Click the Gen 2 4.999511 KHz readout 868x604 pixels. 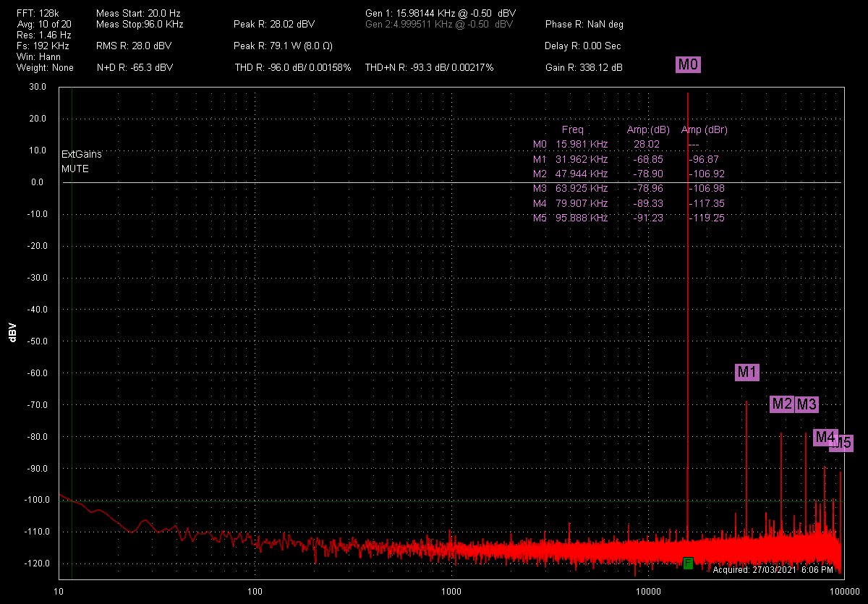pos(440,24)
